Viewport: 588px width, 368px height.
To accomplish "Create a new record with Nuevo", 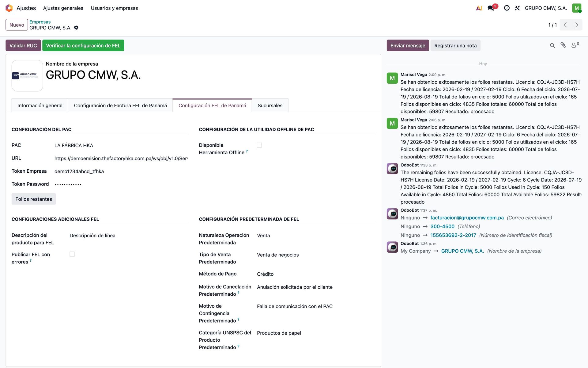I will point(17,25).
